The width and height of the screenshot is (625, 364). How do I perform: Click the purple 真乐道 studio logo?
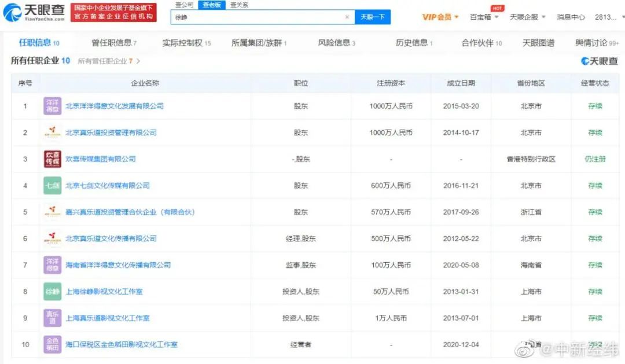click(52, 318)
